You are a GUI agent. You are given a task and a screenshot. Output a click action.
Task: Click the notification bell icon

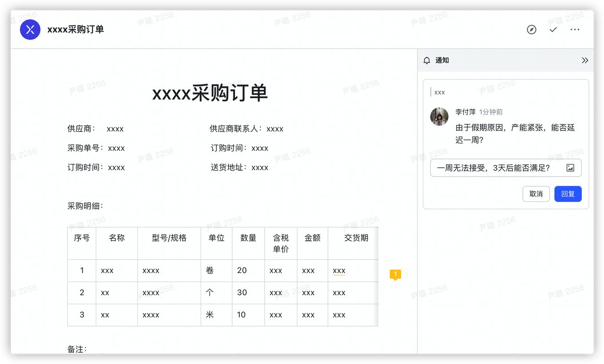click(427, 60)
